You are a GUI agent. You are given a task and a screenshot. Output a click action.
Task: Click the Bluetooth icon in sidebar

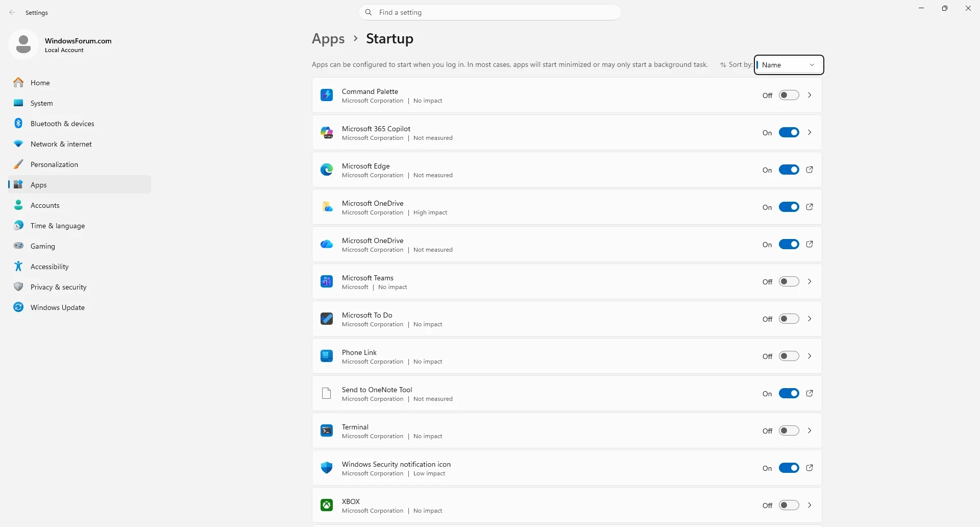(18, 124)
